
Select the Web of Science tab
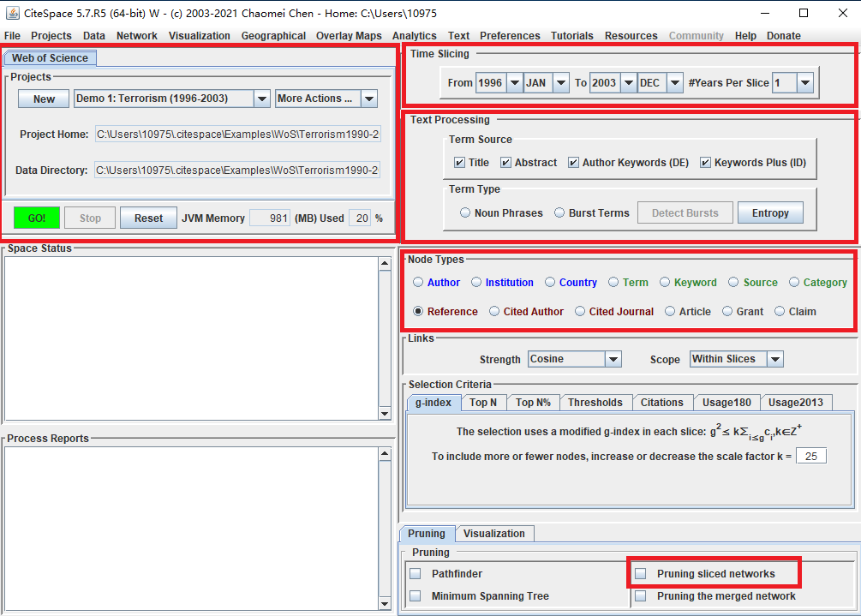pos(50,58)
